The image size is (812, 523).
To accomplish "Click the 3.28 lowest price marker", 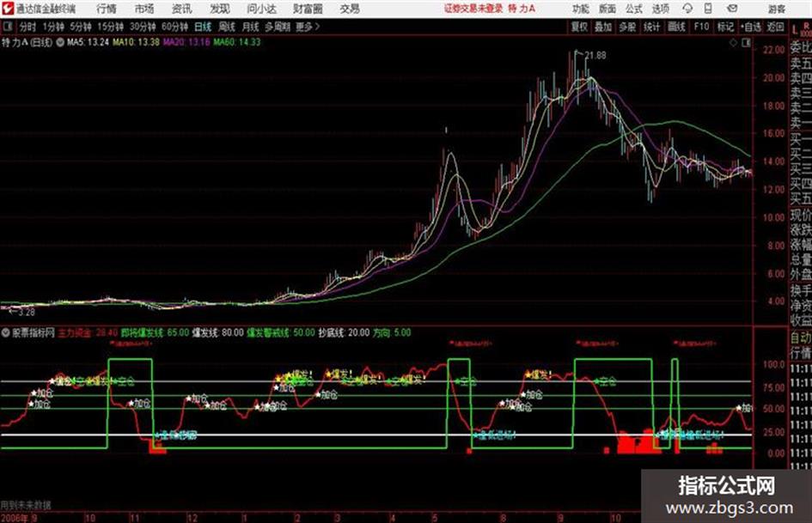I will pyautogui.click(x=26, y=312).
